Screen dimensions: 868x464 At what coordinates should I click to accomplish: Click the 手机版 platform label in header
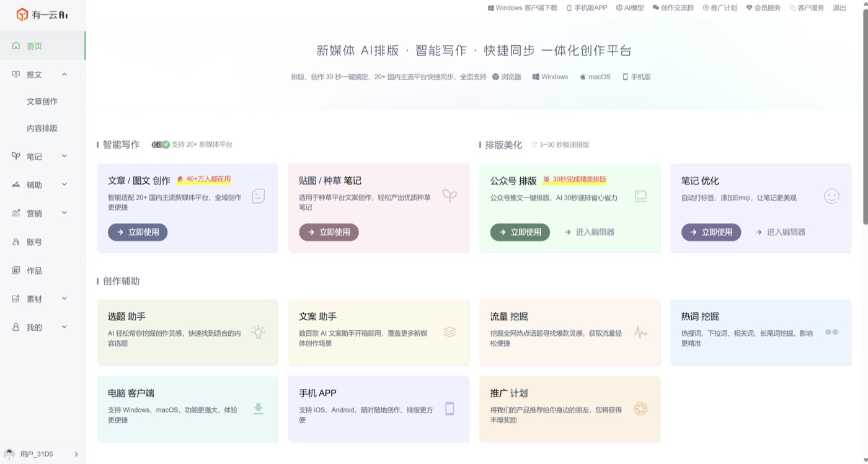[x=637, y=77]
